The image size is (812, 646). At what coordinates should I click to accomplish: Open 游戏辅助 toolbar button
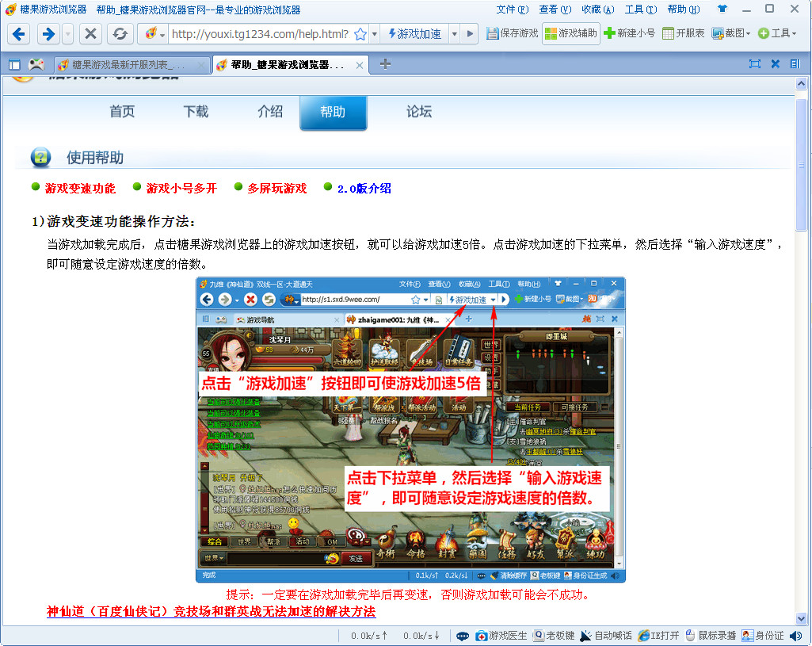point(571,33)
